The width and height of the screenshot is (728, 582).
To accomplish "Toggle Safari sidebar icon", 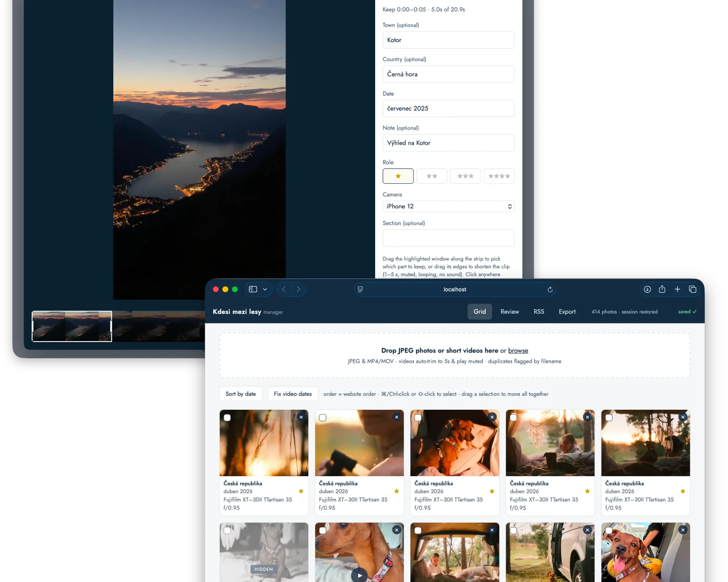I will pyautogui.click(x=253, y=289).
